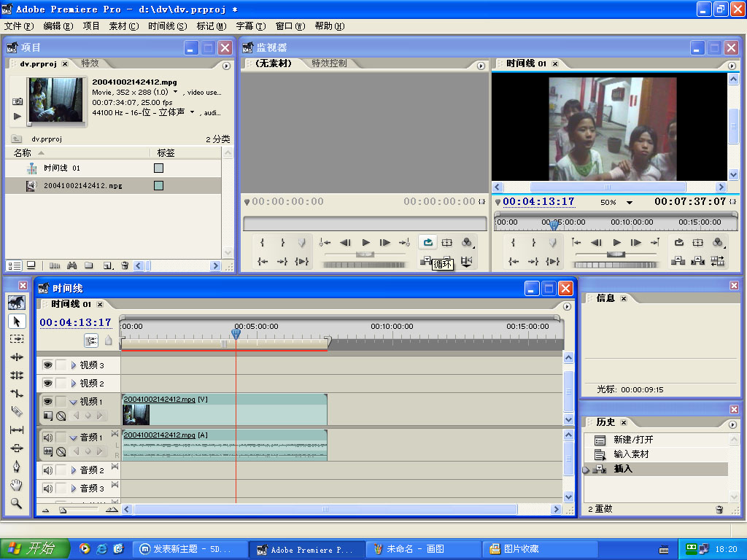Step forward one frame in program monitor
Viewport: 747px width, 560px height.
636,242
